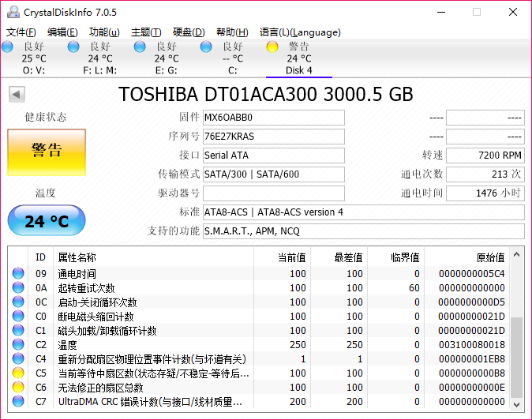Open the 语言(L)(Language) menu
This screenshot has width=532, height=420.
click(300, 32)
